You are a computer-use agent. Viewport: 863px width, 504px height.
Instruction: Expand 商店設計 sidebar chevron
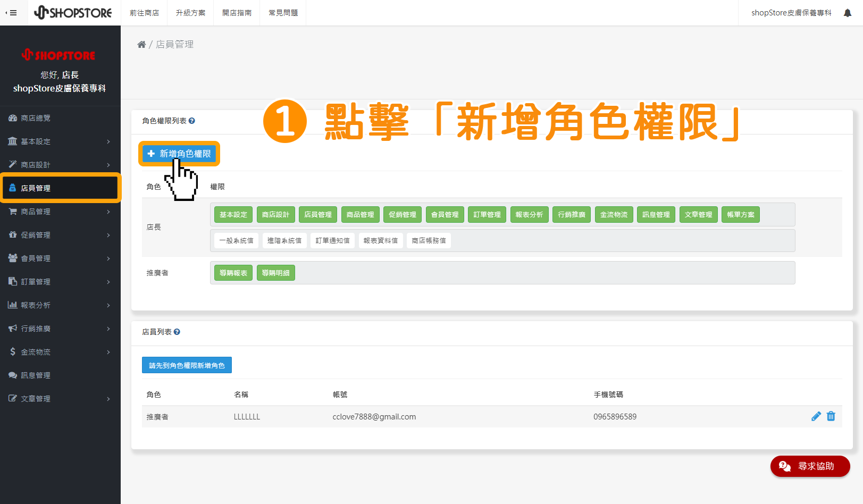pyautogui.click(x=108, y=165)
